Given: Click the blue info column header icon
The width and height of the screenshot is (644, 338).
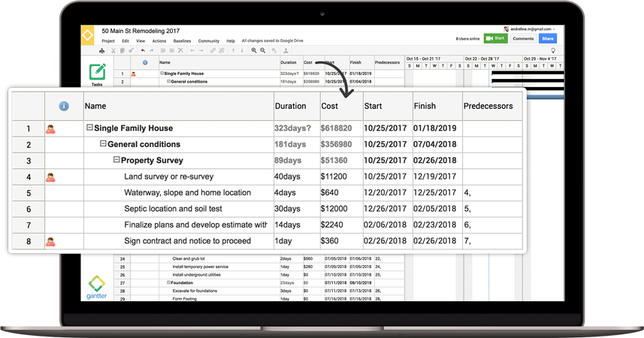Looking at the screenshot, I should (x=64, y=107).
